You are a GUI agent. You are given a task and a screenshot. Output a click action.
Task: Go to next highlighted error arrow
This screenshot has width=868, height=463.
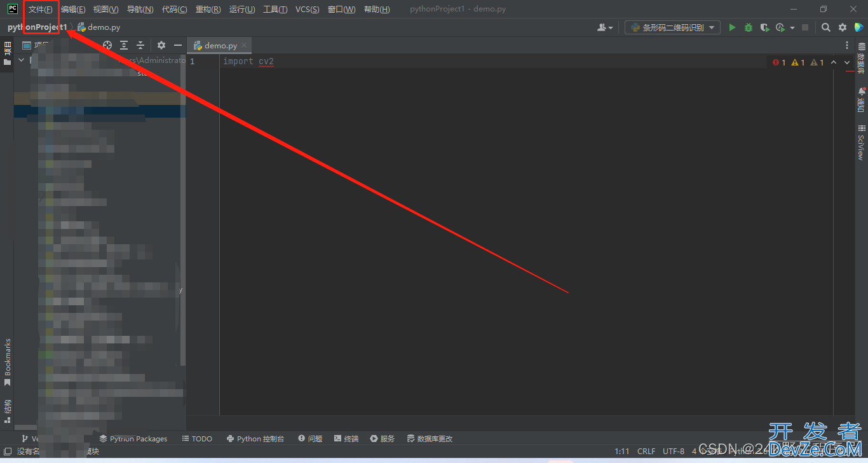(x=847, y=62)
